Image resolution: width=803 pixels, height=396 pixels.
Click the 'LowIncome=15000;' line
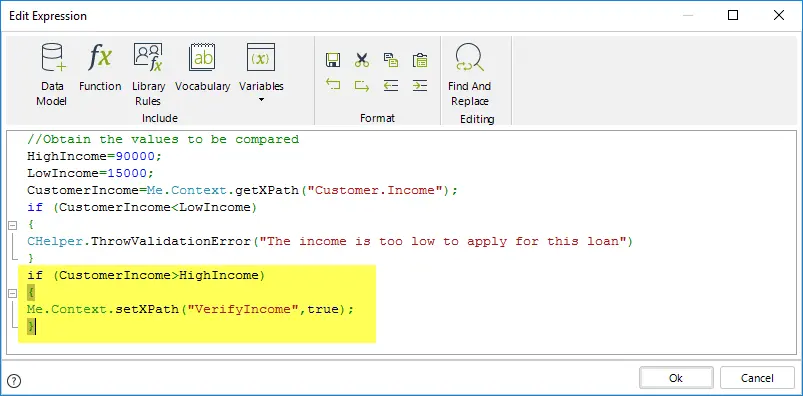pyautogui.click(x=91, y=173)
